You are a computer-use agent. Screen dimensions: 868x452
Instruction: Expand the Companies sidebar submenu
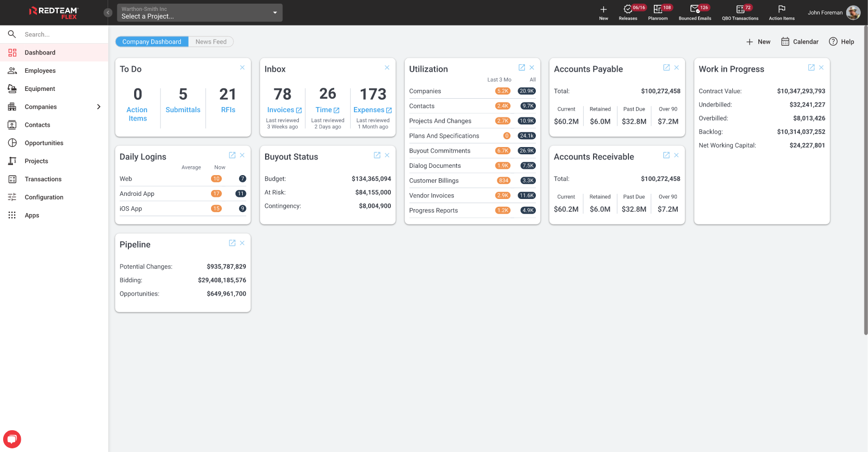point(99,107)
